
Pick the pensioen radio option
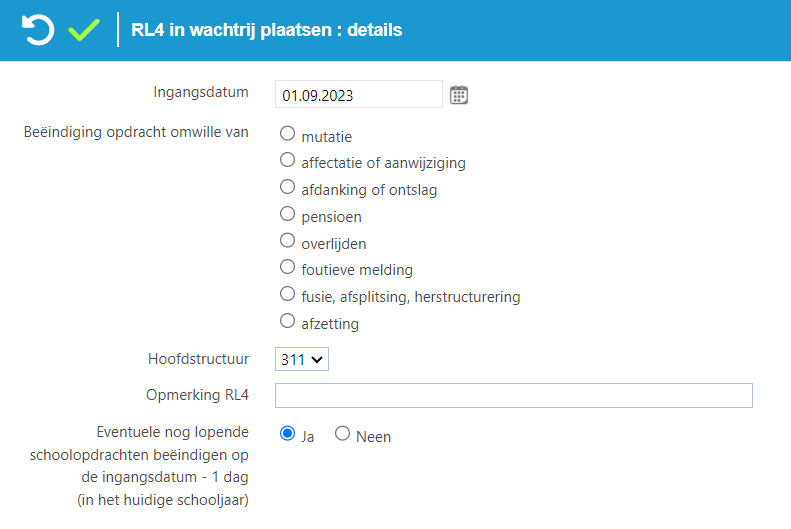(288, 214)
